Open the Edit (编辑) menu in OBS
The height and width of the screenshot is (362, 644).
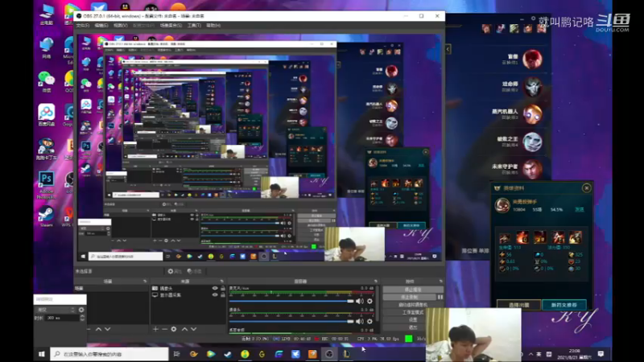click(x=101, y=26)
